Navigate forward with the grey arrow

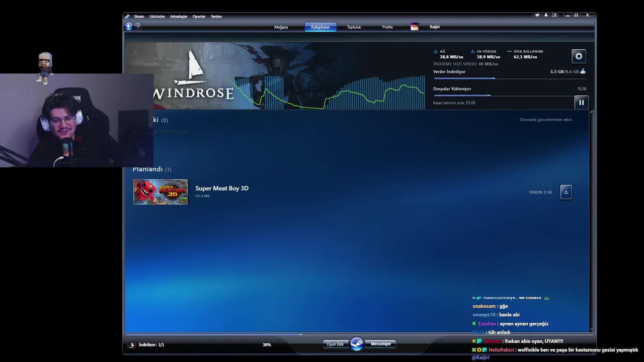pyautogui.click(x=138, y=26)
